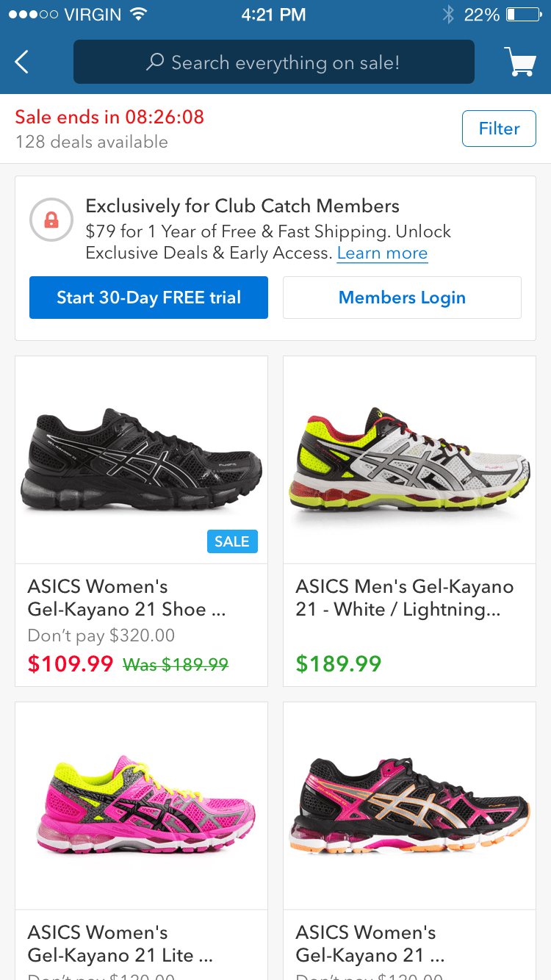The image size is (551, 980).
Task: Open the white Men's Gel-Kayano 21 image
Action: [409, 460]
